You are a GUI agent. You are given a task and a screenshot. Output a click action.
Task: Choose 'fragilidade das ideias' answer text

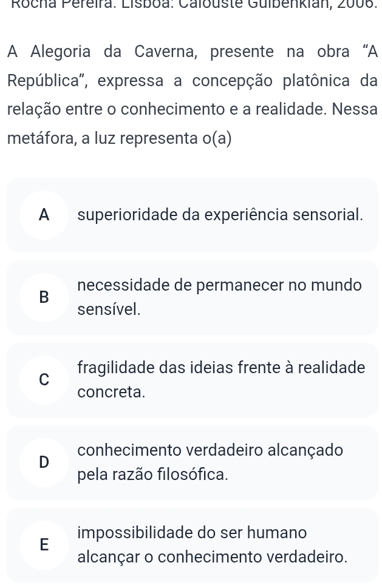[221, 380]
